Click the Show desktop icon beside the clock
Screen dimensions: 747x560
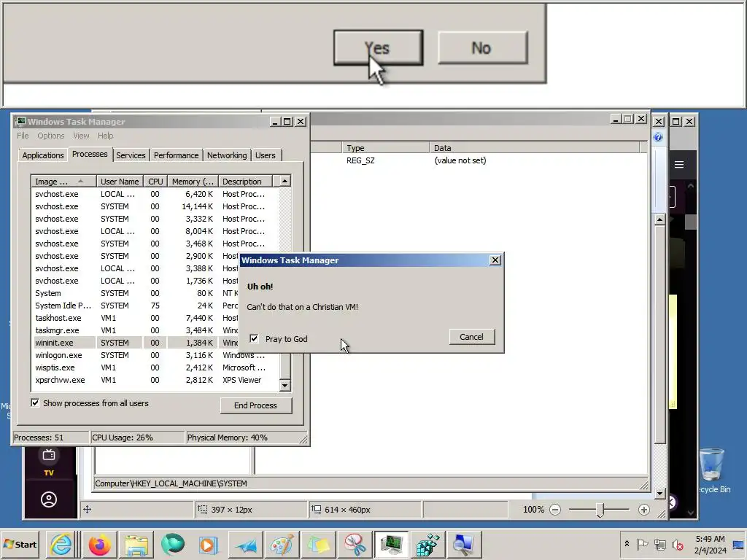738,544
